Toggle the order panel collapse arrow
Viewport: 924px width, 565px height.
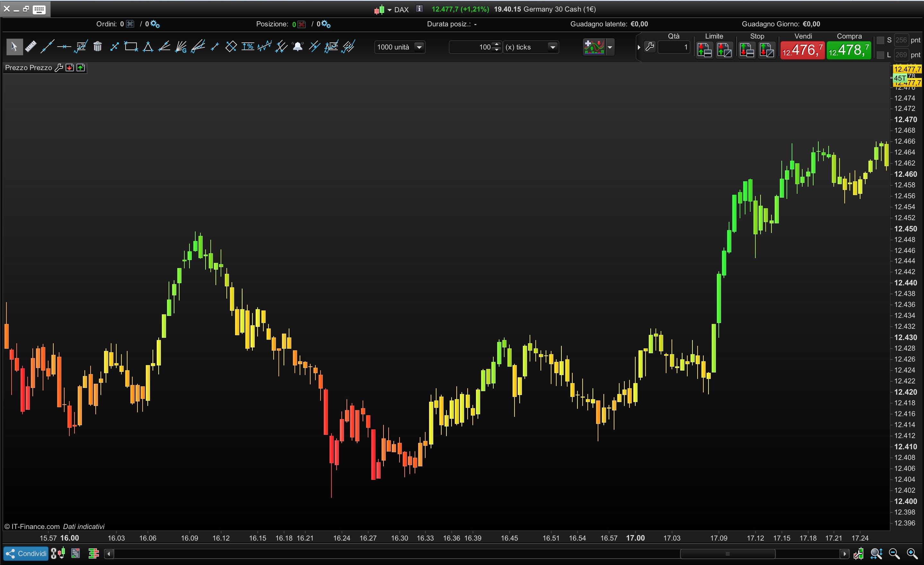coord(638,47)
